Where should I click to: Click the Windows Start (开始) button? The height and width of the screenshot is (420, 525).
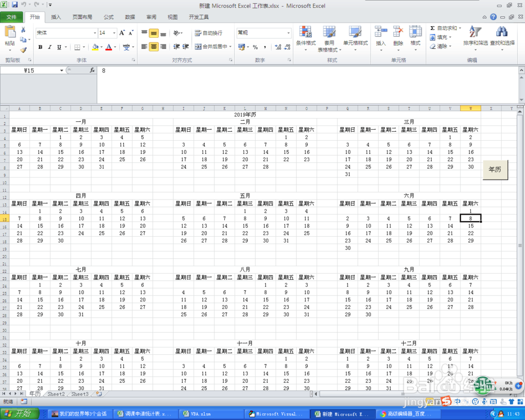point(19,414)
